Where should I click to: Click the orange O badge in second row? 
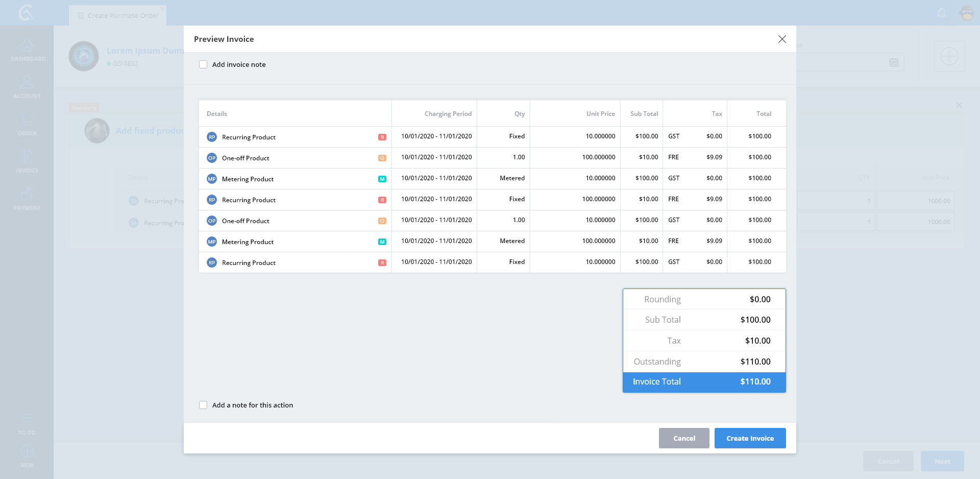coord(382,158)
